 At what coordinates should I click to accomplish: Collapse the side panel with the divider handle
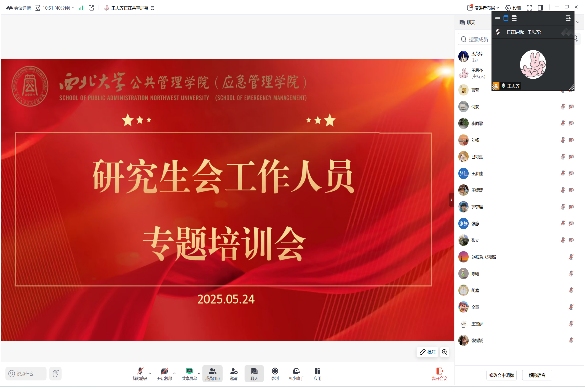(451, 200)
